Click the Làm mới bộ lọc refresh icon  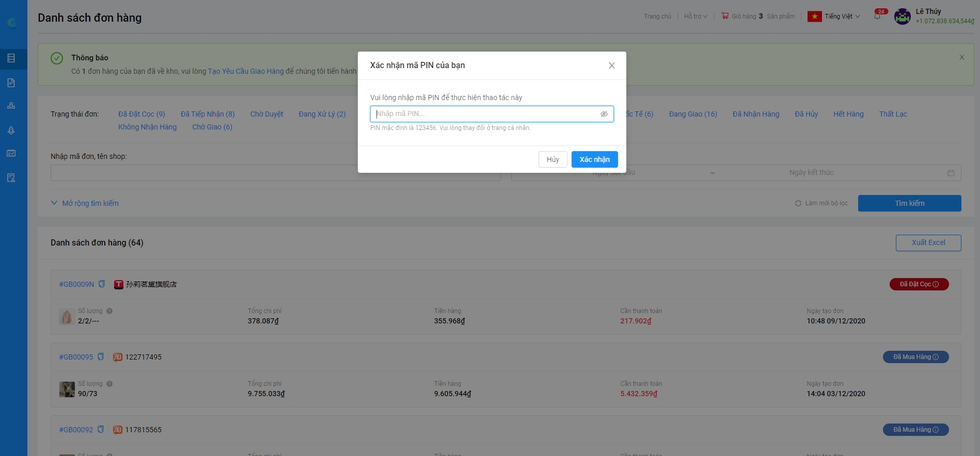[x=798, y=203]
